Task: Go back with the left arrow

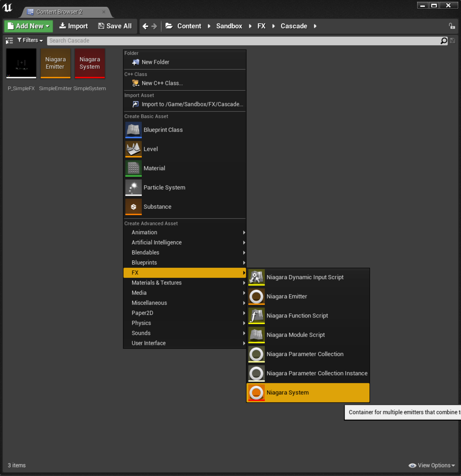Action: tap(145, 26)
